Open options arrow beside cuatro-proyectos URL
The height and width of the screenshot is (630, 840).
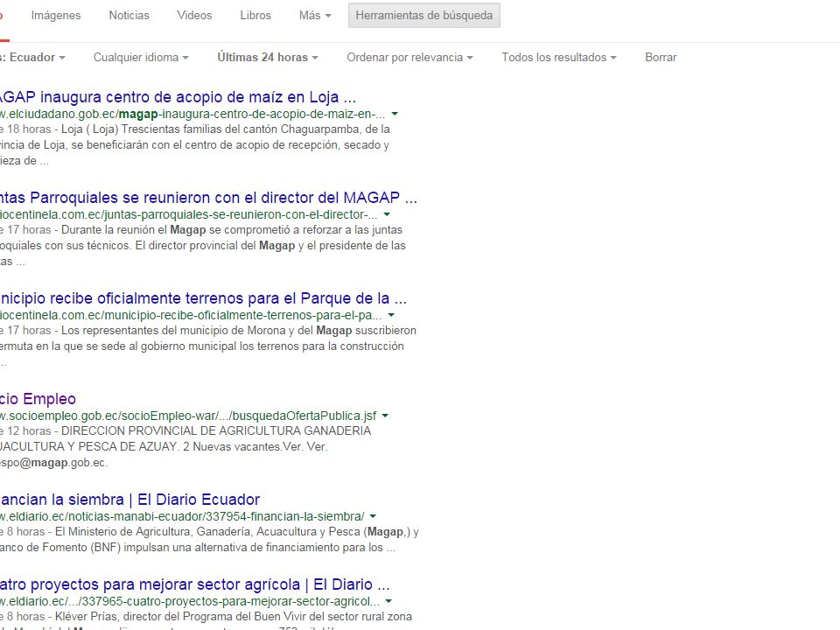pos(388,602)
